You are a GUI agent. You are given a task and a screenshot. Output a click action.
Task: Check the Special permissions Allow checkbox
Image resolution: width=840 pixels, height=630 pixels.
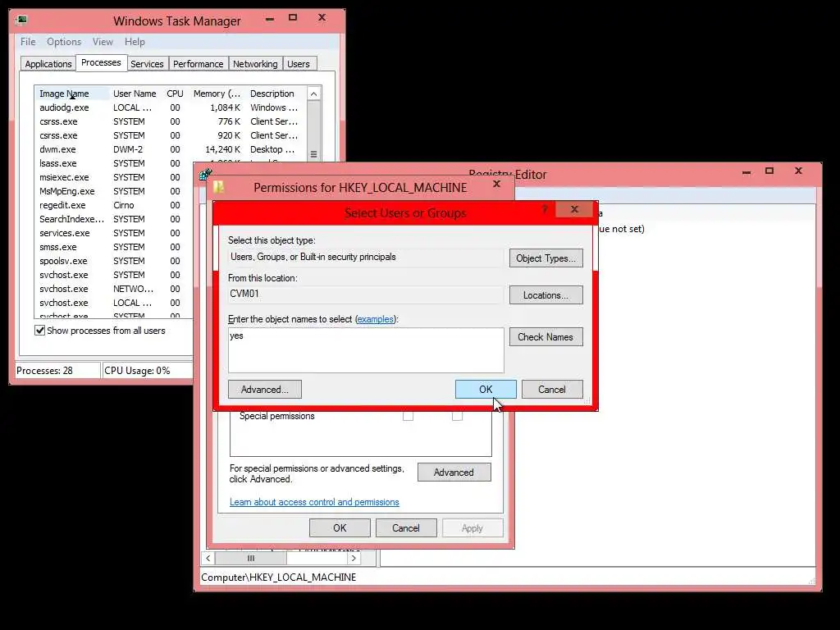pos(408,416)
